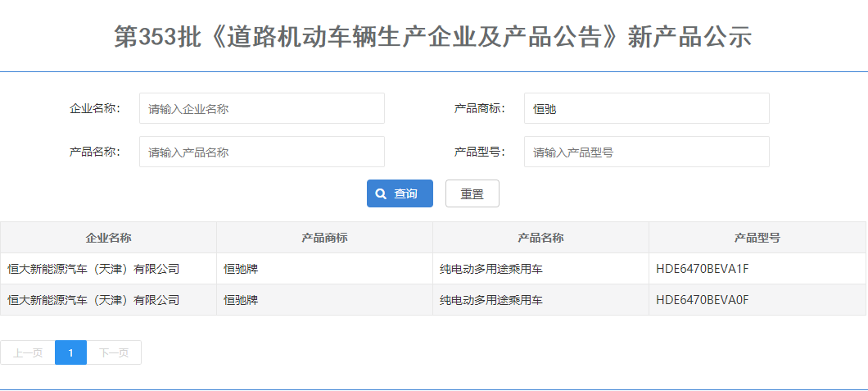Viewport: 868px width, 391px height.
Task: Focus the 产品商标 field containing 恒驰
Action: (647, 108)
